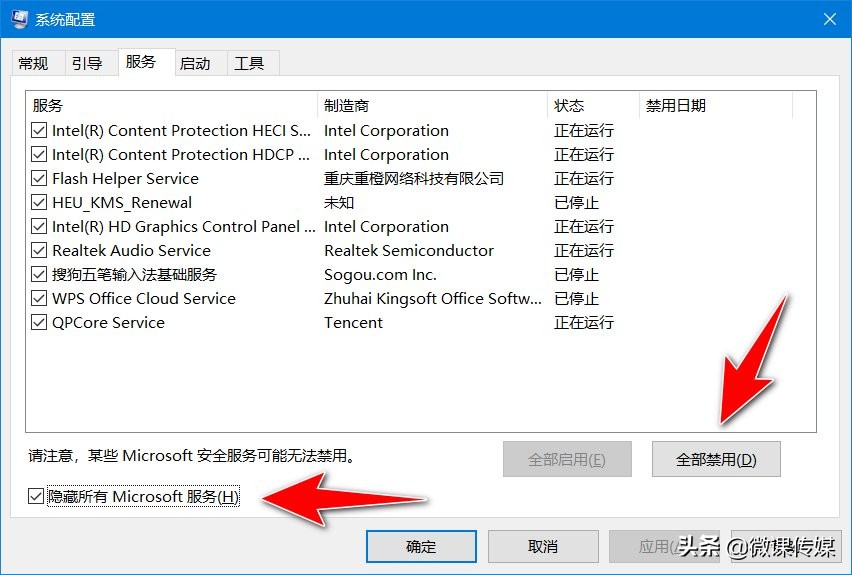The height and width of the screenshot is (575, 852).
Task: Click 已停止 status of HEU_KMS_Renewal
Action: coord(577,202)
